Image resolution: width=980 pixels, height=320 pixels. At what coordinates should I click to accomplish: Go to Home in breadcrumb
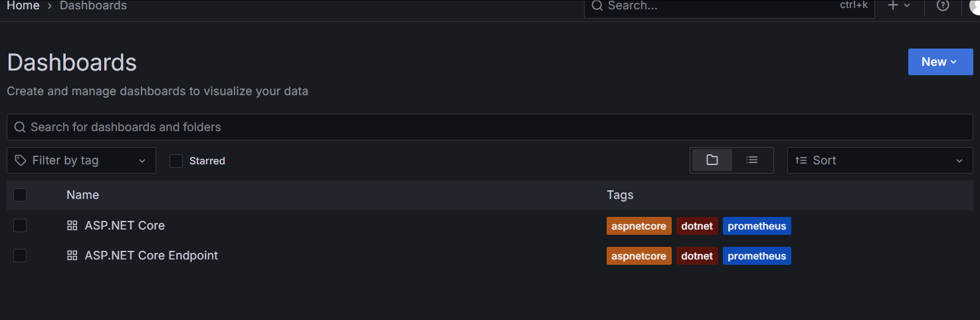tap(23, 5)
